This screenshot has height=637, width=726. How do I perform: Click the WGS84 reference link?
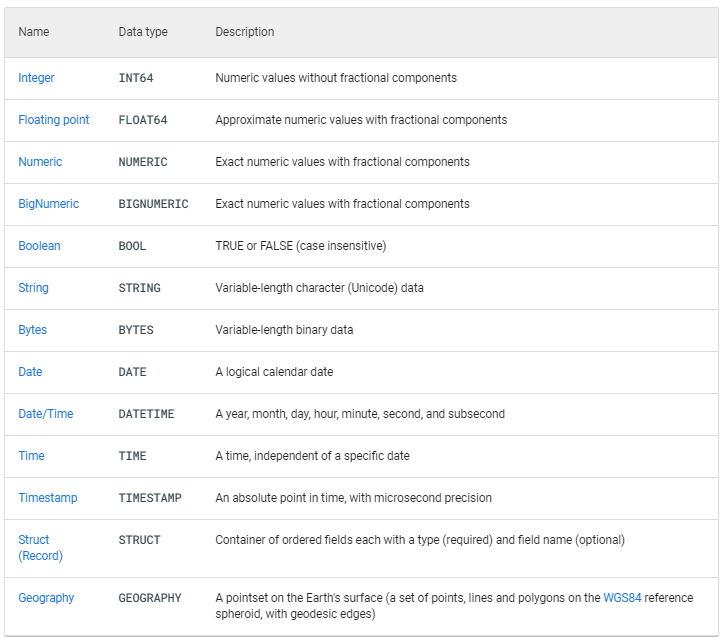[x=623, y=598]
